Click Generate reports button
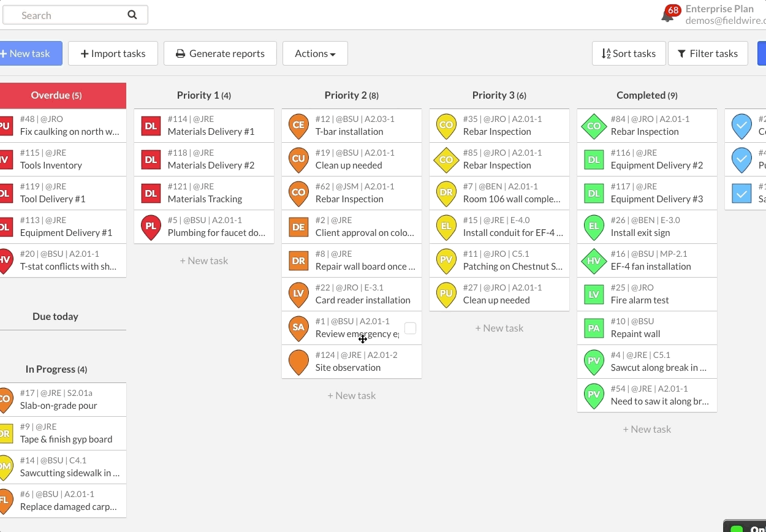The image size is (766, 532). point(220,53)
